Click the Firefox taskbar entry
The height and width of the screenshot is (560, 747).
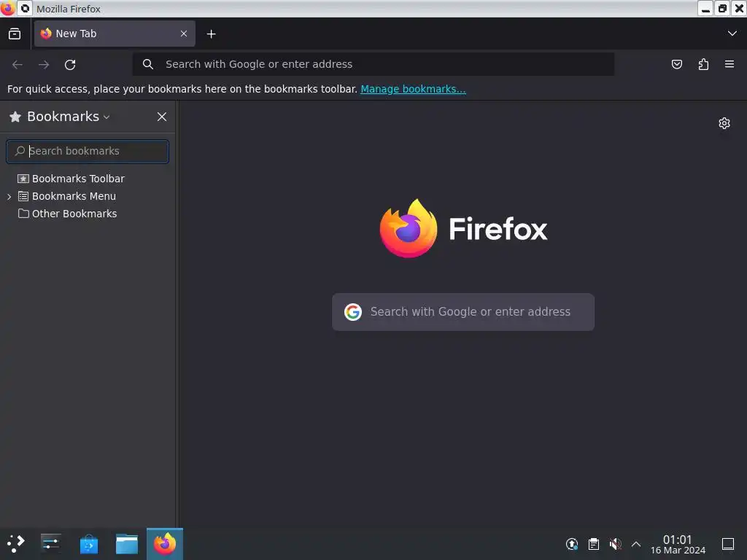(x=165, y=544)
